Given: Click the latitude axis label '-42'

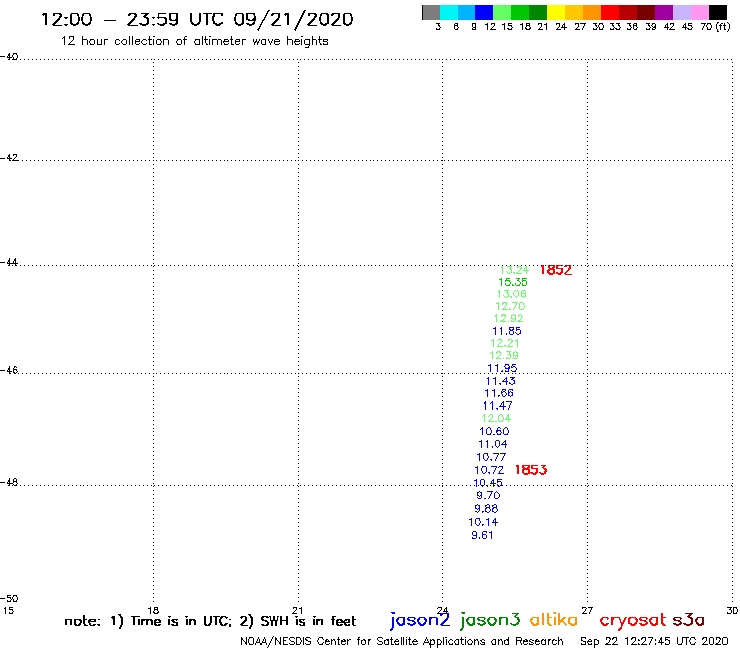Looking at the screenshot, I should tap(9, 158).
